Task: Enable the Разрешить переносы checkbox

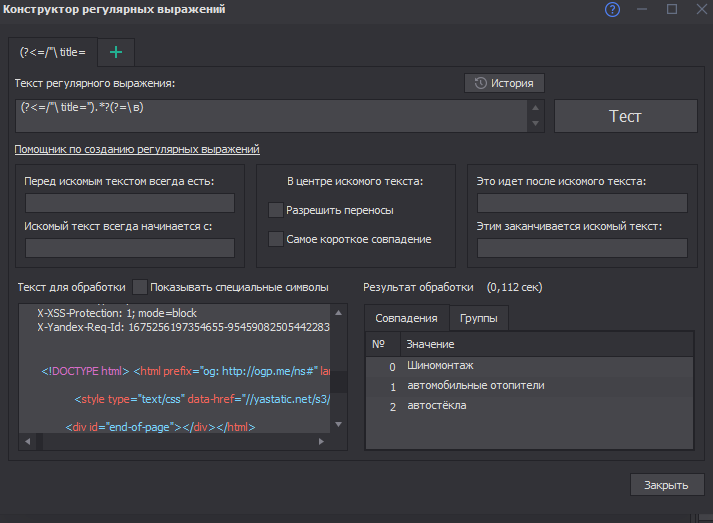Action: 276,210
